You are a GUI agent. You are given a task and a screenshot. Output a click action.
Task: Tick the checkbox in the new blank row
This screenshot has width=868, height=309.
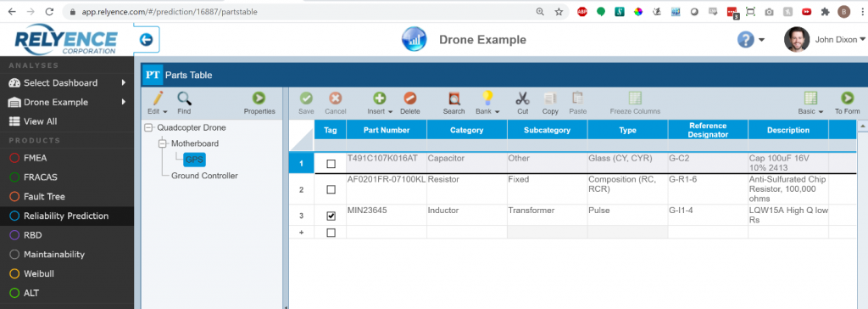click(331, 233)
